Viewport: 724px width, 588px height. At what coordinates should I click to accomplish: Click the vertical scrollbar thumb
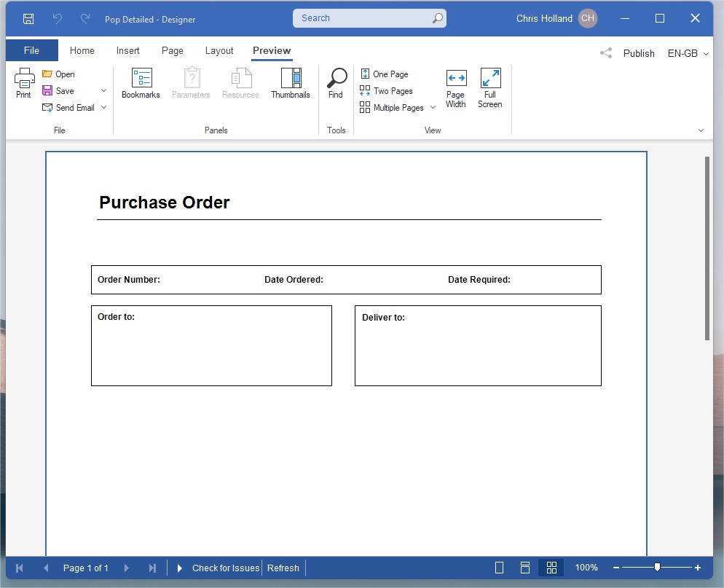click(707, 248)
